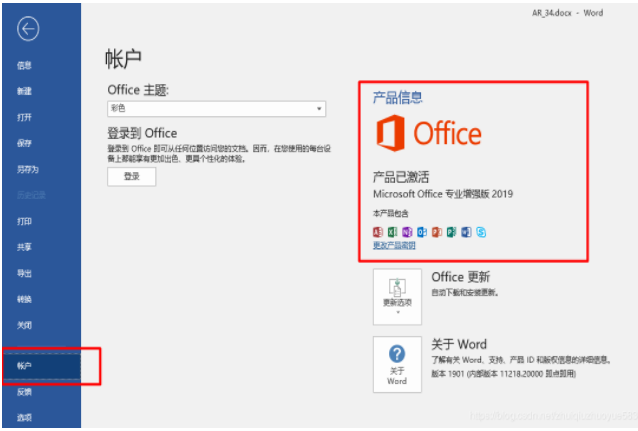638x431 pixels.
Task: Select the 帐户 sidebar item
Action: click(42, 366)
